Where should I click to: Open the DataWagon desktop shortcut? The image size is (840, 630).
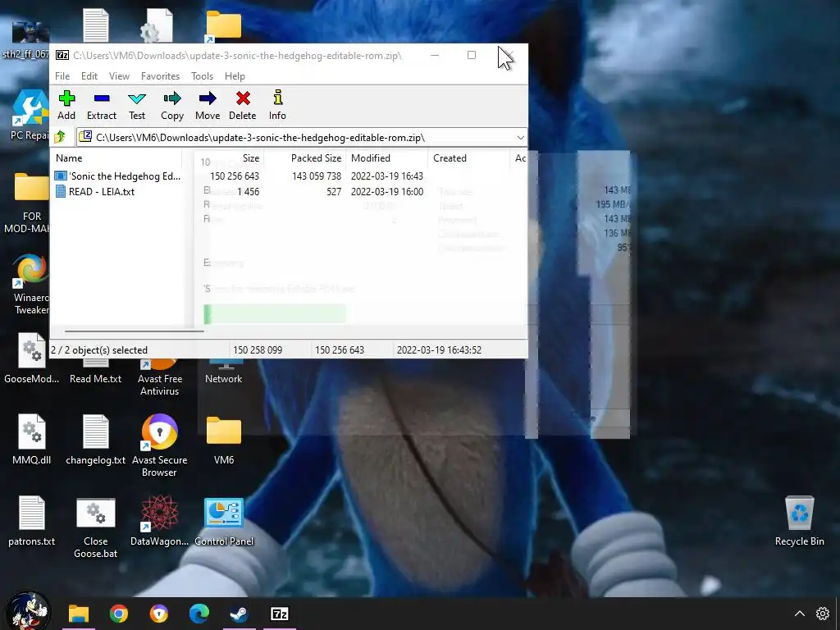click(x=160, y=520)
